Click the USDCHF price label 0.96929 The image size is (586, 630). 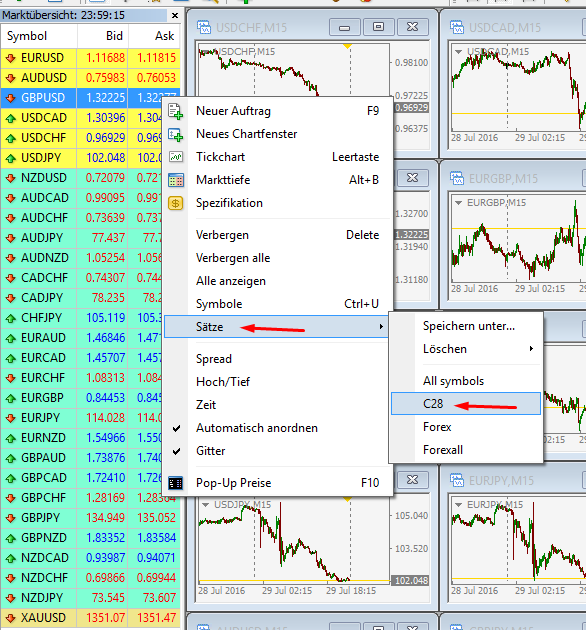point(412,108)
